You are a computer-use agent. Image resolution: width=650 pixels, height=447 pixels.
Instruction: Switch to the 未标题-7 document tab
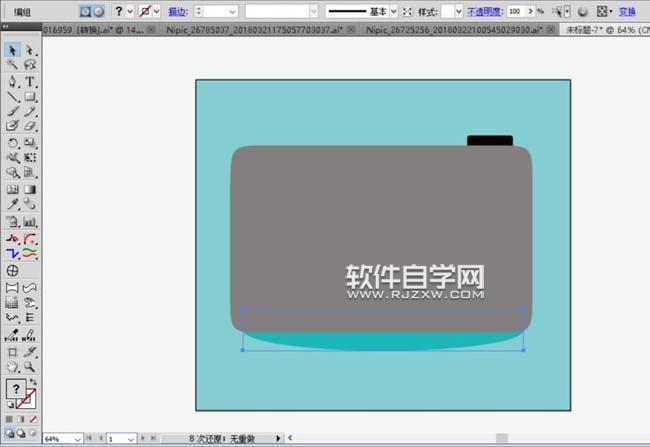pos(607,29)
